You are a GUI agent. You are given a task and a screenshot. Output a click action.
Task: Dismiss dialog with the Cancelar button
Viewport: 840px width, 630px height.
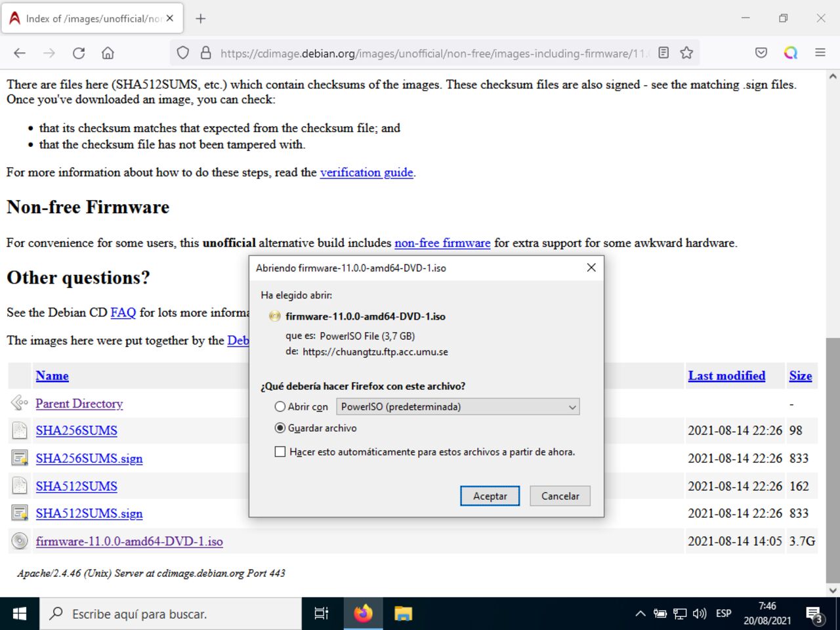(560, 496)
